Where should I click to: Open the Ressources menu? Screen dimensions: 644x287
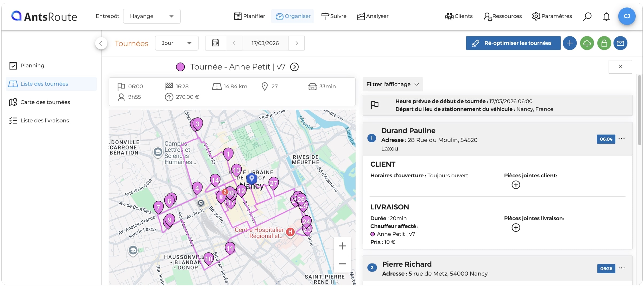(x=503, y=16)
